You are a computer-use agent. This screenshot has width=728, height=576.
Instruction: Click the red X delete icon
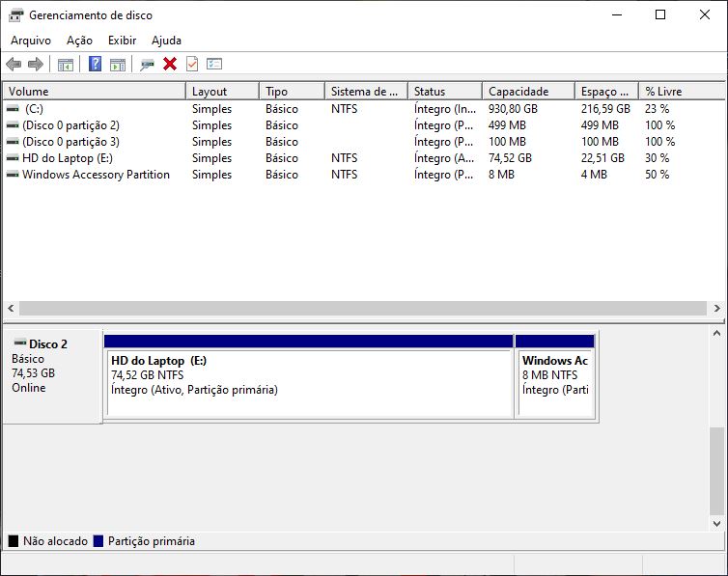pyautogui.click(x=170, y=64)
